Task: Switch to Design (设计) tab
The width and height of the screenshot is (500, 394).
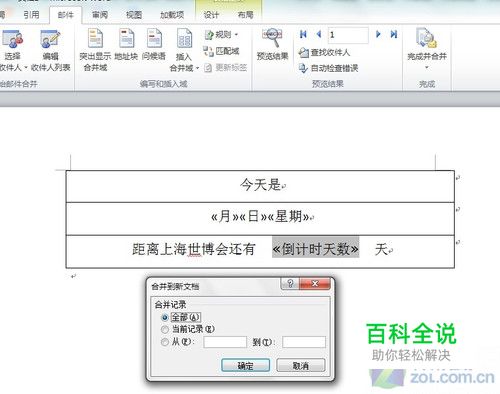Action: pyautogui.click(x=211, y=15)
